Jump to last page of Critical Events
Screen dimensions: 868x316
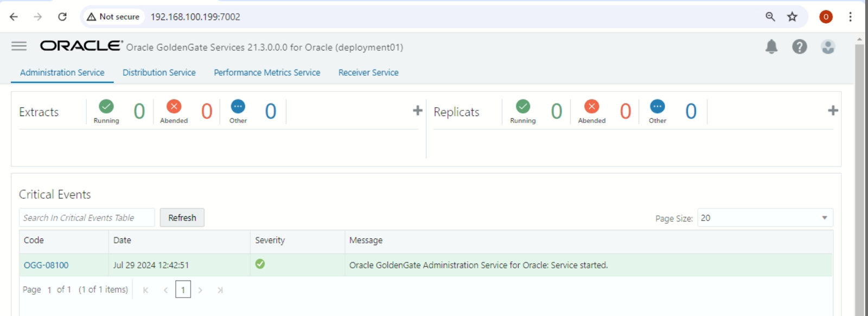coord(220,290)
